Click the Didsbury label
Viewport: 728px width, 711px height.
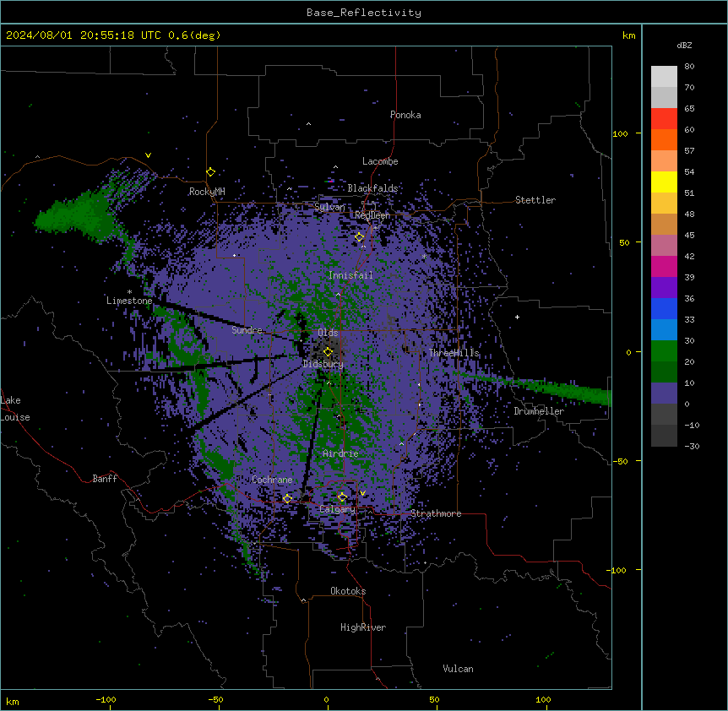pos(323,364)
